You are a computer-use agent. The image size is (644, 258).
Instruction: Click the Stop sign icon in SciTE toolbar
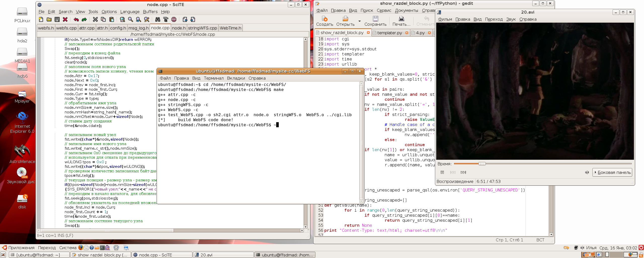pos(174,19)
